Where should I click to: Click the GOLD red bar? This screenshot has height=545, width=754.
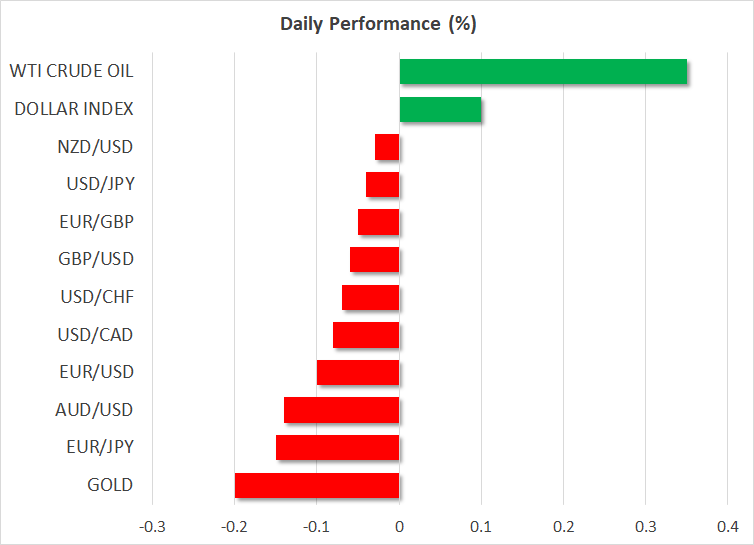(x=317, y=485)
